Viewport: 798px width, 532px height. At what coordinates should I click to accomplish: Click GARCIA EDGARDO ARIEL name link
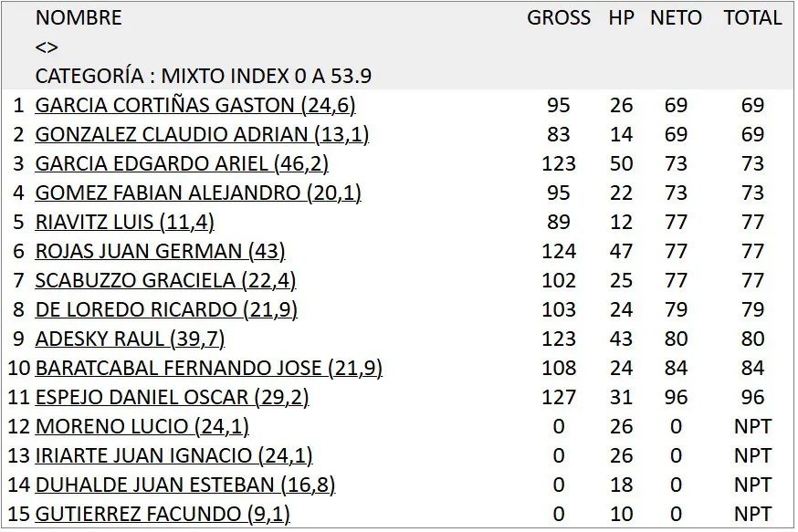(182, 164)
